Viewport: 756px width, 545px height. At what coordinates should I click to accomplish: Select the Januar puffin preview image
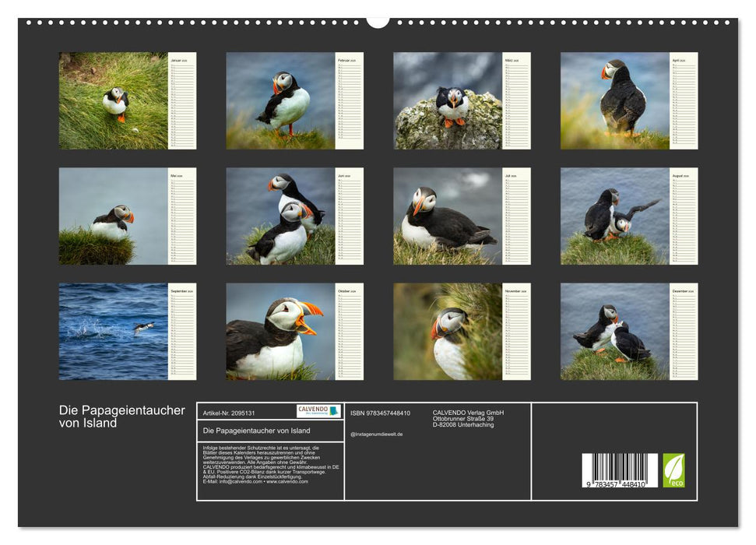[109, 101]
